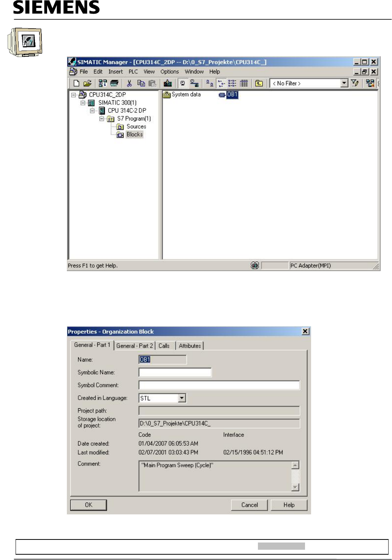
Task: Select the System data folder icon
Action: 166,95
